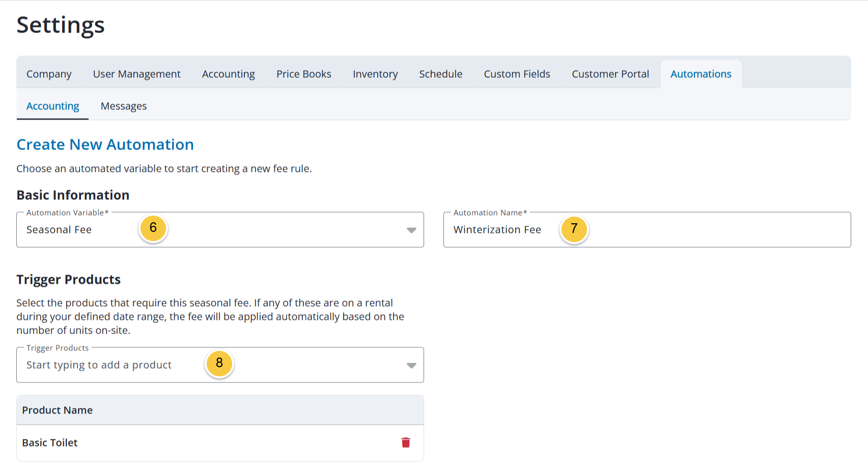Open the Price Books tab
The height and width of the screenshot is (474, 868).
[304, 74]
